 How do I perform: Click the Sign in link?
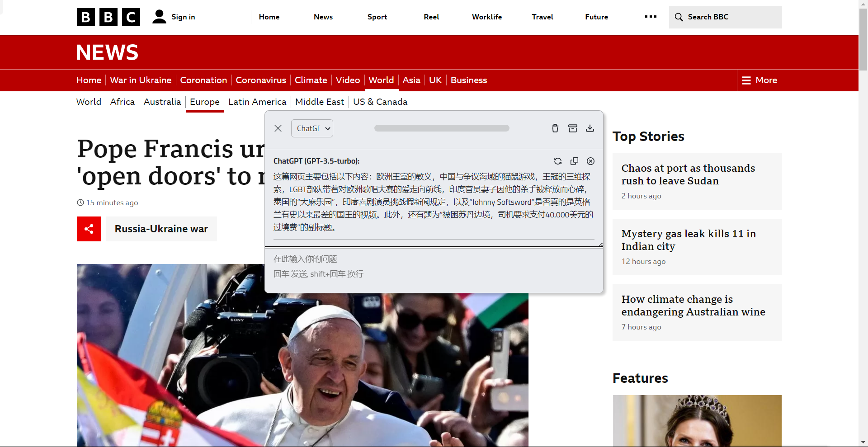(183, 17)
